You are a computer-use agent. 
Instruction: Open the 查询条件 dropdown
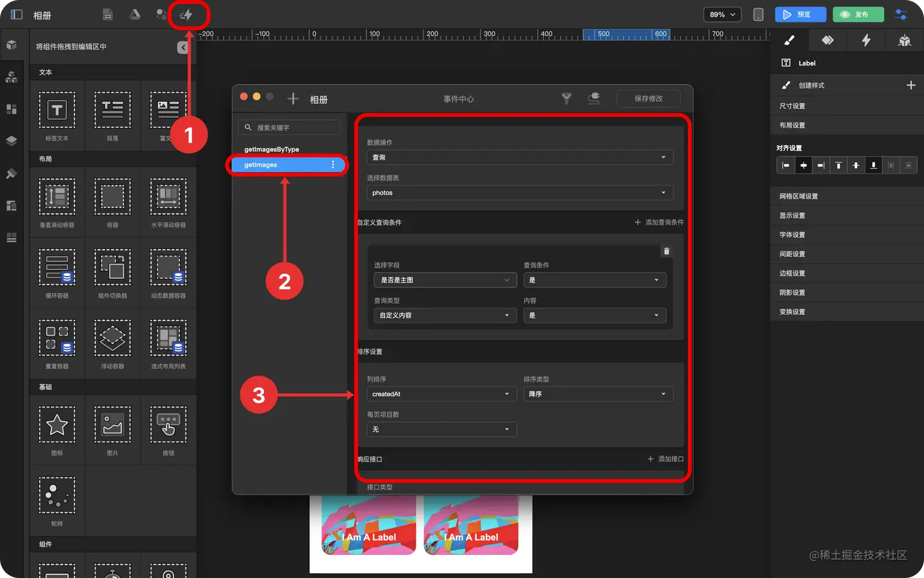(595, 280)
